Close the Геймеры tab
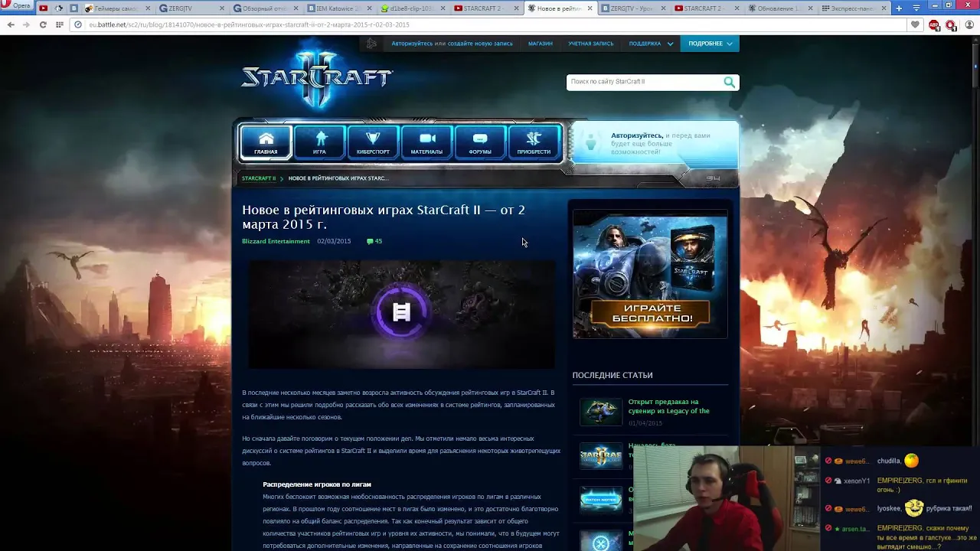 coord(148,8)
